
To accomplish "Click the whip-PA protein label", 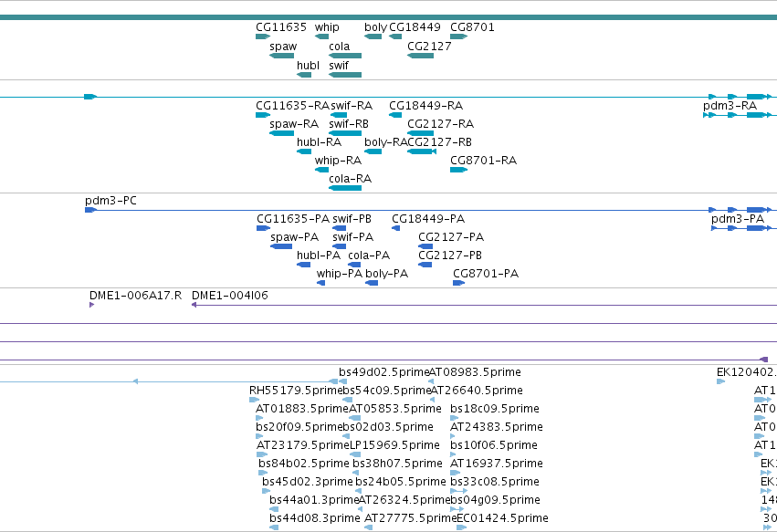I will [340, 274].
